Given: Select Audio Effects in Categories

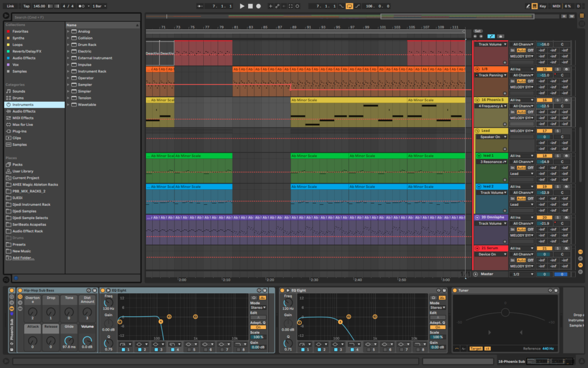Looking at the screenshot, I should click(24, 112).
